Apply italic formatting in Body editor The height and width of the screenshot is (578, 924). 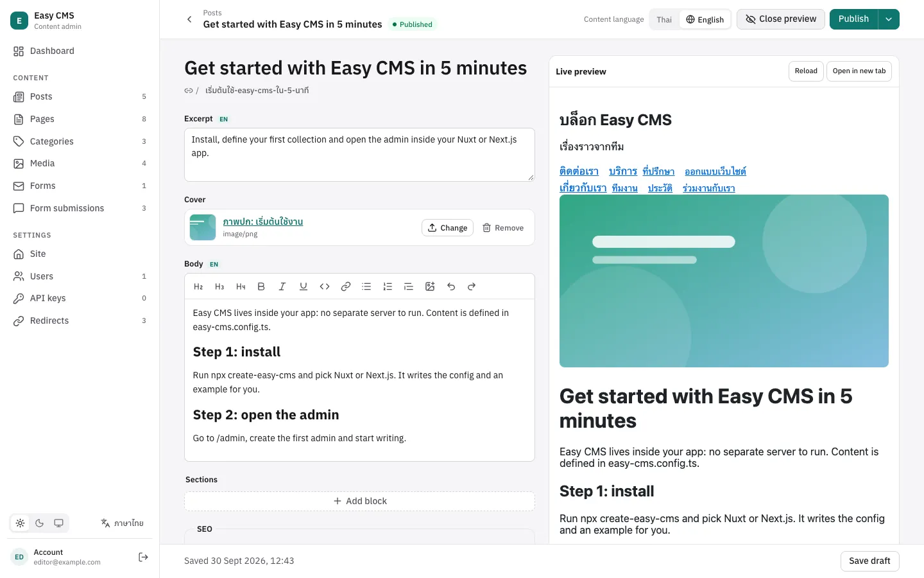pyautogui.click(x=282, y=286)
